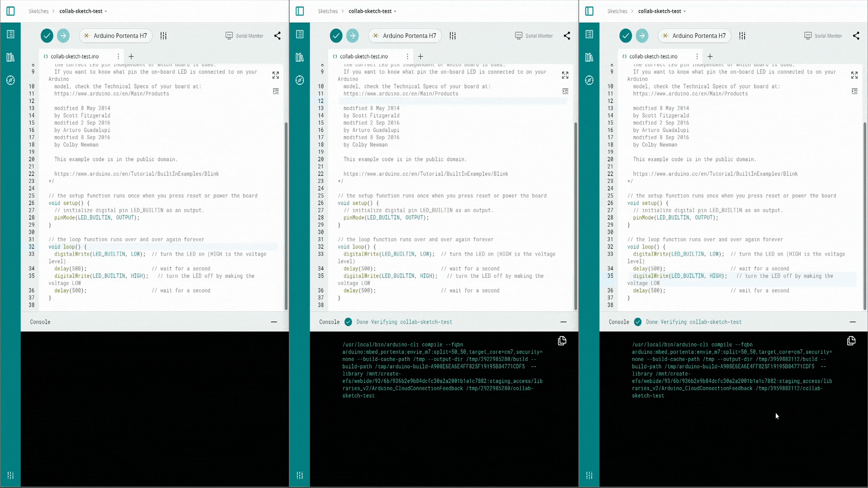Screen dimensions: 868x488
Task: Open tab options kebab menu, right pane
Action: [697, 56]
